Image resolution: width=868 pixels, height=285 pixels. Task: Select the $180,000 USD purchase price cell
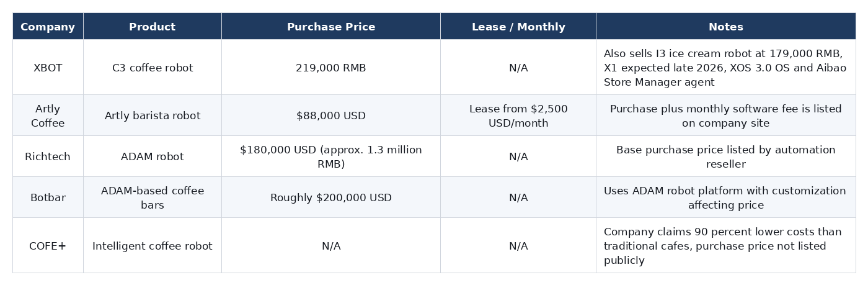pyautogui.click(x=331, y=156)
